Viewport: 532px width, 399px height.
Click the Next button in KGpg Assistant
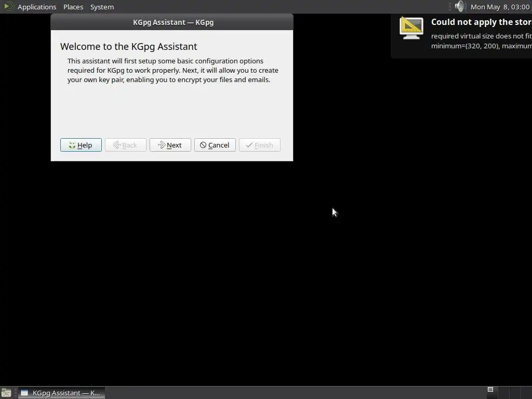pyautogui.click(x=170, y=145)
